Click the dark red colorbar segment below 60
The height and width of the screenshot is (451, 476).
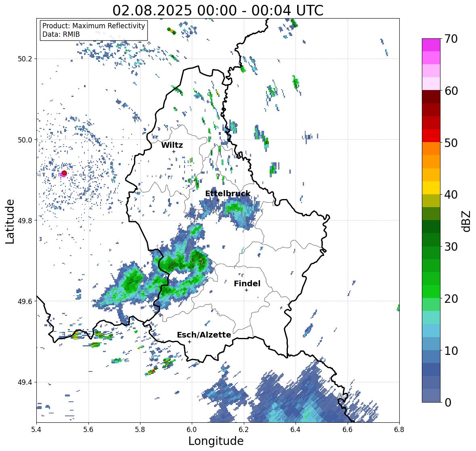[431, 97]
